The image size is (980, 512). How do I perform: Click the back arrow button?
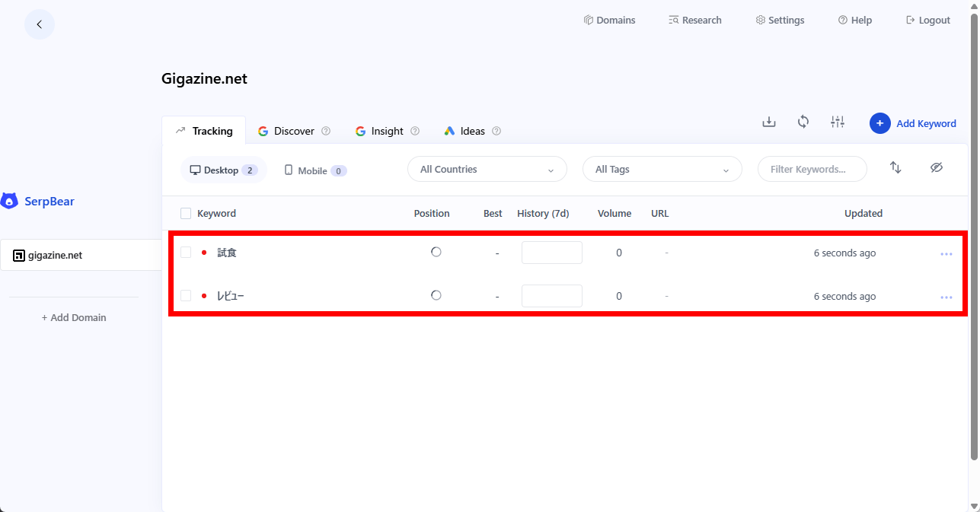click(40, 24)
